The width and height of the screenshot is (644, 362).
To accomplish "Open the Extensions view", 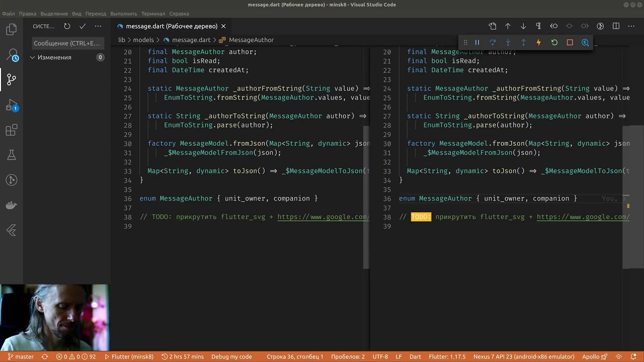I will coord(11,130).
